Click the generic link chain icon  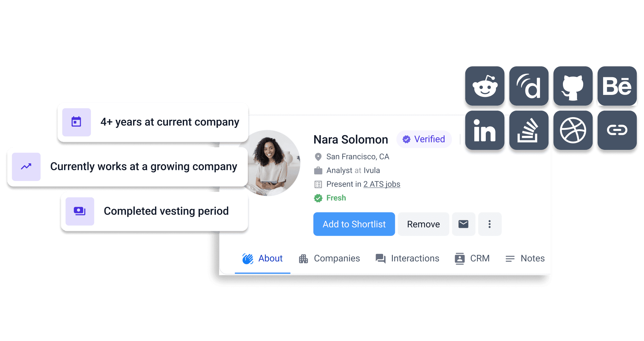[617, 130]
